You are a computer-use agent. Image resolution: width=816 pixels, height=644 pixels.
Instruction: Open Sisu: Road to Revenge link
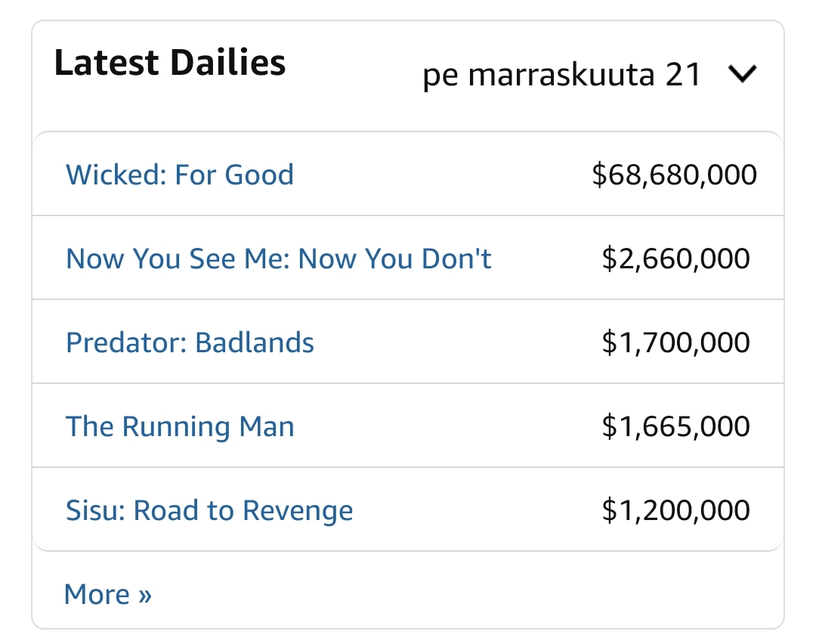pos(209,510)
